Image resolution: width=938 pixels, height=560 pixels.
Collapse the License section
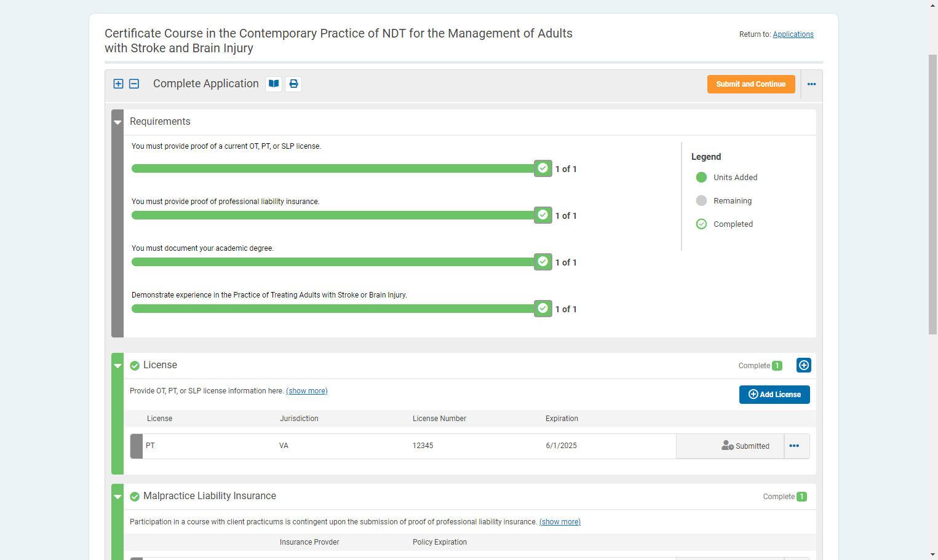pyautogui.click(x=117, y=366)
